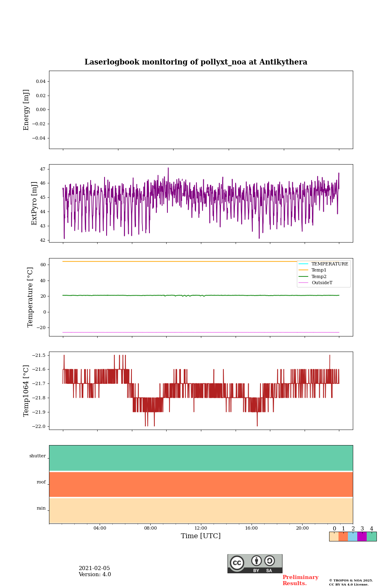
Task: Click the colorbar number label 4
Action: coord(372,529)
